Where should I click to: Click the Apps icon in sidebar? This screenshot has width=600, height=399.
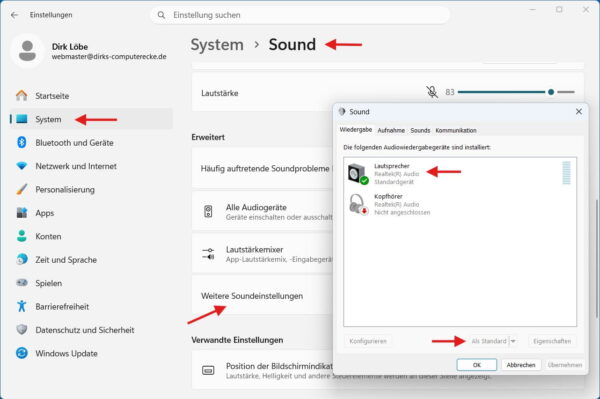22,213
